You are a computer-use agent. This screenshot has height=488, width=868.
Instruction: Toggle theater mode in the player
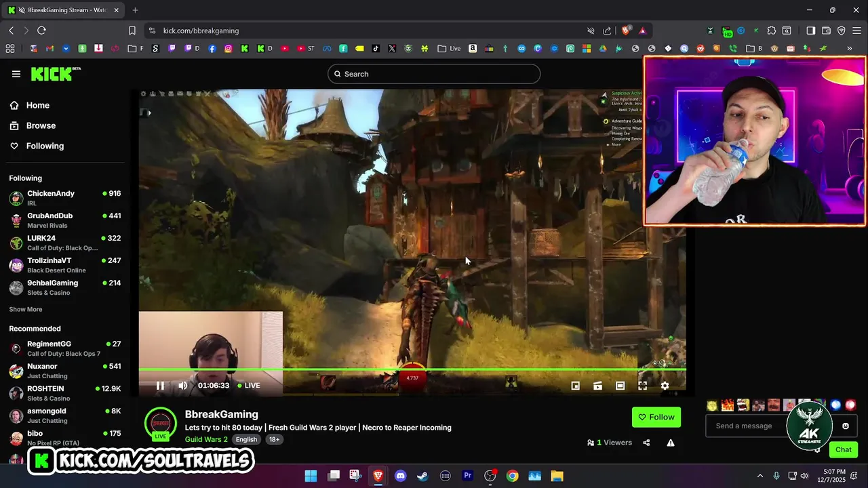coord(620,386)
